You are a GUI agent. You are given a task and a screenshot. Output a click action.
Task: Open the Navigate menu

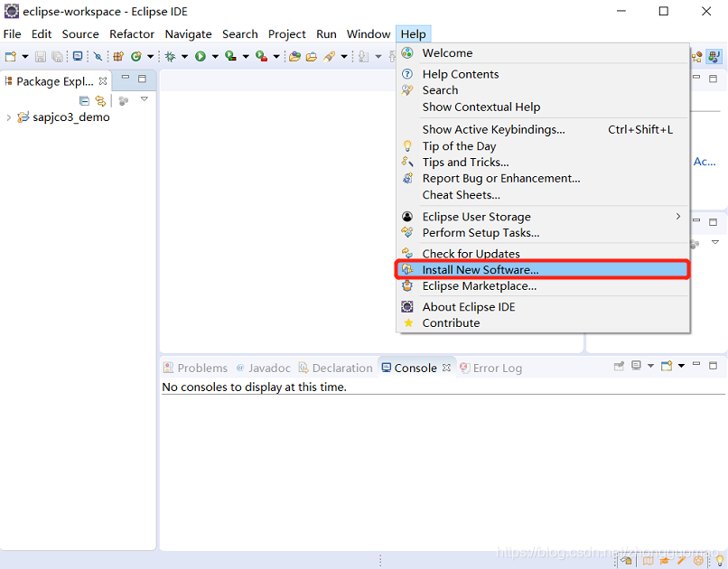[x=188, y=34]
